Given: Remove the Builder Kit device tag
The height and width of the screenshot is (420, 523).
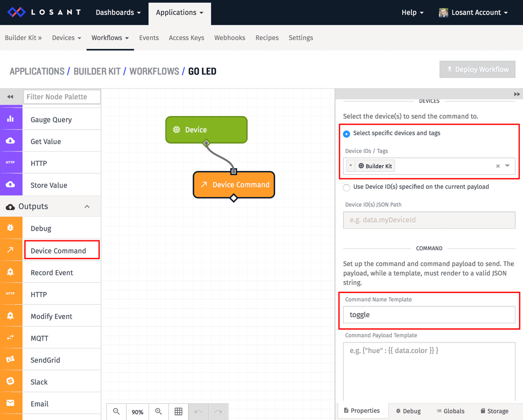Looking at the screenshot, I should [x=350, y=166].
